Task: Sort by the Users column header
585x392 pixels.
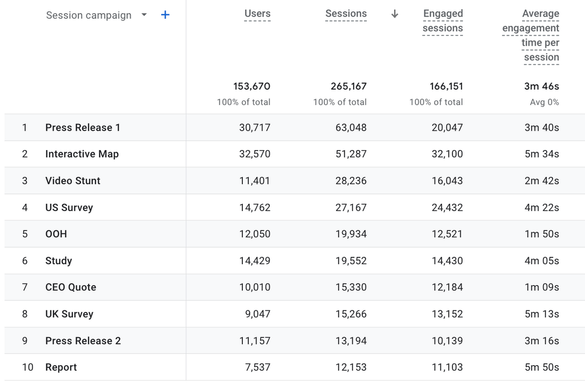Action: coord(257,14)
